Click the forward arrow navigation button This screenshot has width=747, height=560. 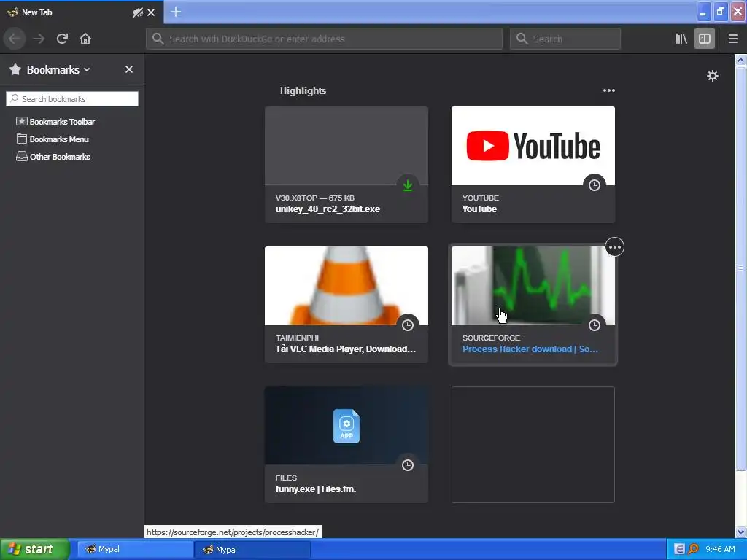tap(39, 39)
